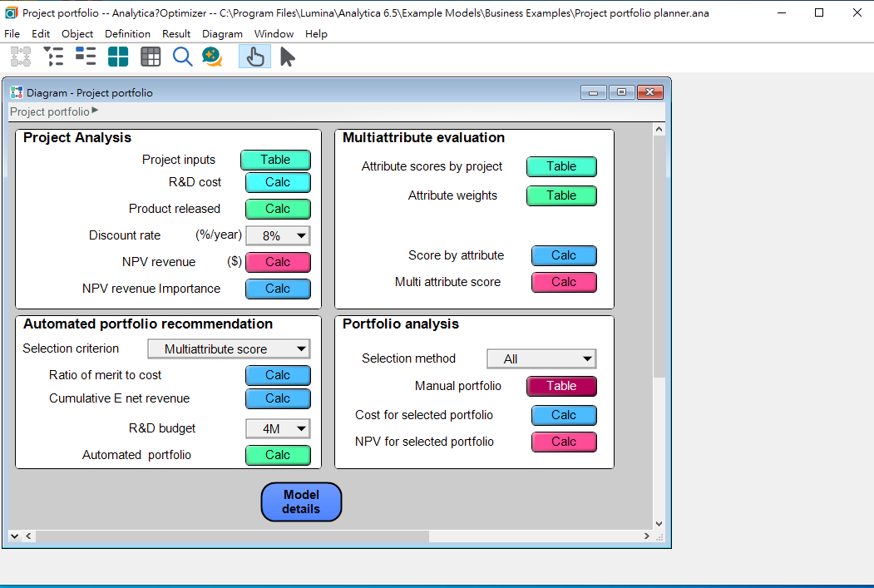Click the horizontal scrollbar thumb

[x=233, y=536]
